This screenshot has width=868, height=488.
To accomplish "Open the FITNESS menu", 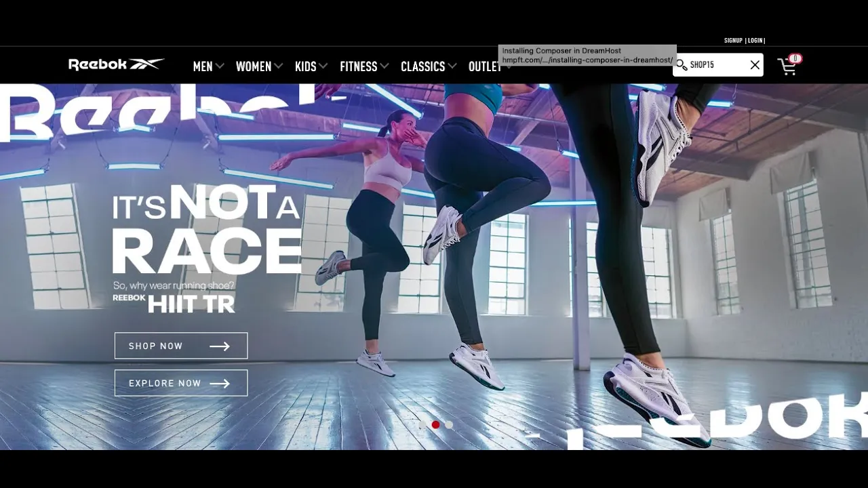I will 359,66.
